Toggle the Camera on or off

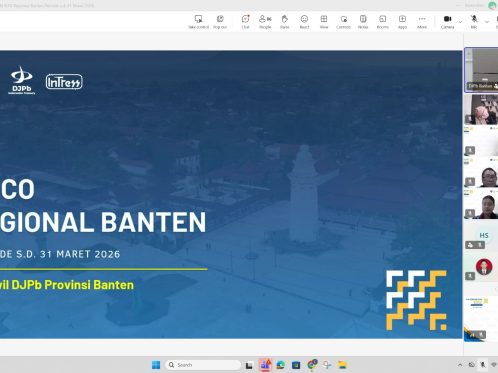(x=447, y=22)
